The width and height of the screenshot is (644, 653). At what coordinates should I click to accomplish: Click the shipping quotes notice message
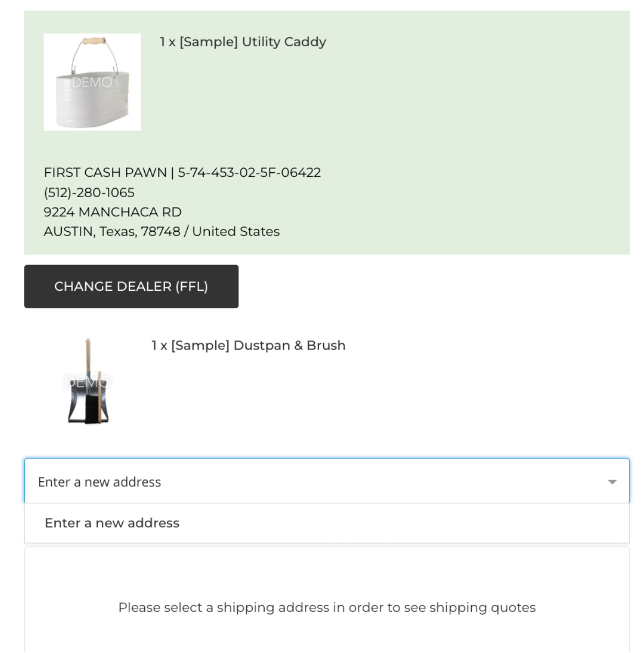327,607
